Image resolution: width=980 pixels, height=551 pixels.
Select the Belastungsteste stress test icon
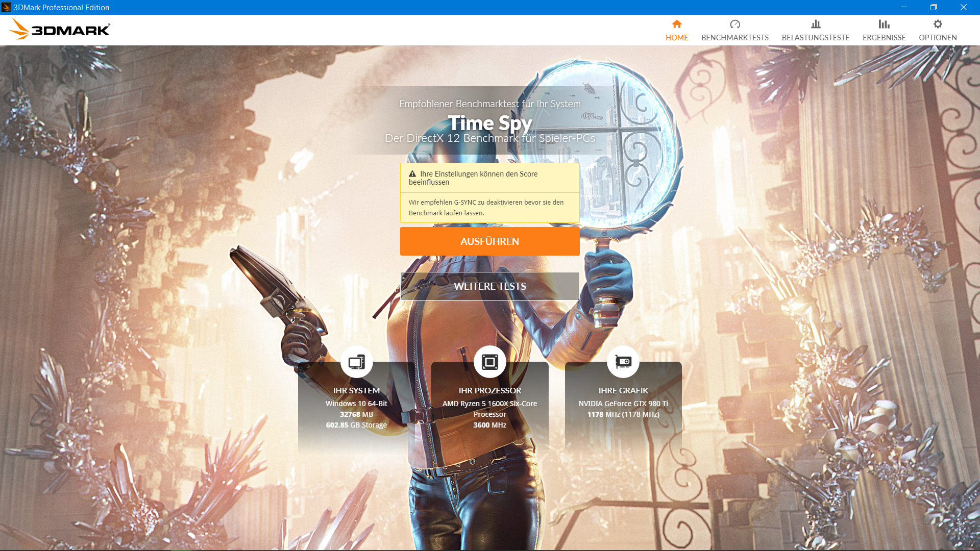coord(816,24)
